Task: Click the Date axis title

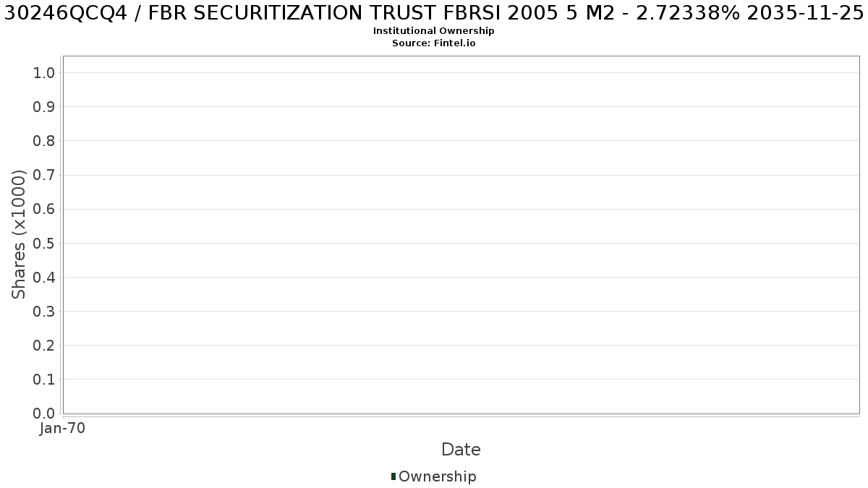Action: click(x=461, y=450)
